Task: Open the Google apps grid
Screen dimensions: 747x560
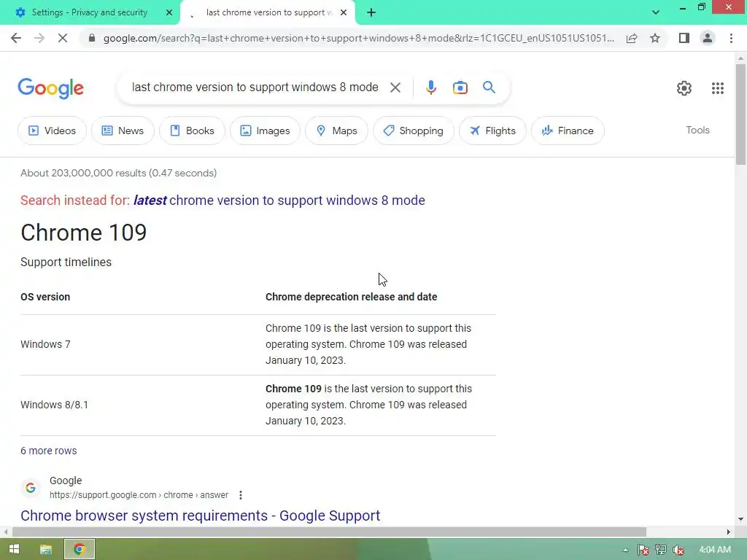Action: 718,88
